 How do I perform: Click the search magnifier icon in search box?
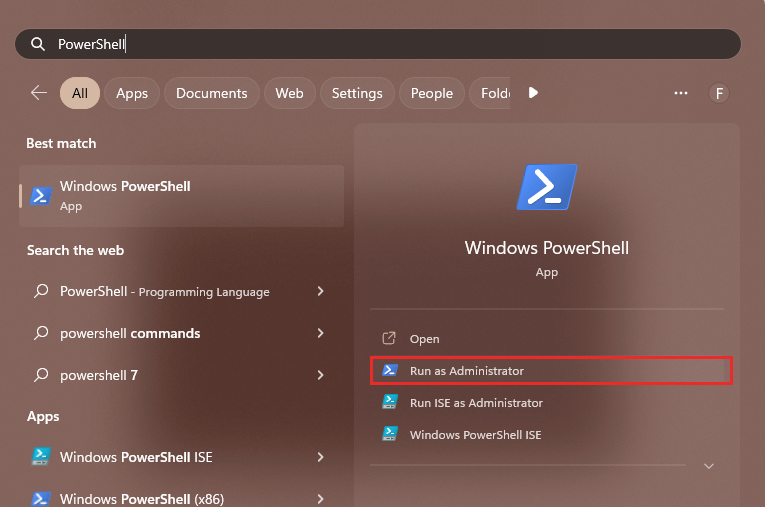pyautogui.click(x=38, y=44)
